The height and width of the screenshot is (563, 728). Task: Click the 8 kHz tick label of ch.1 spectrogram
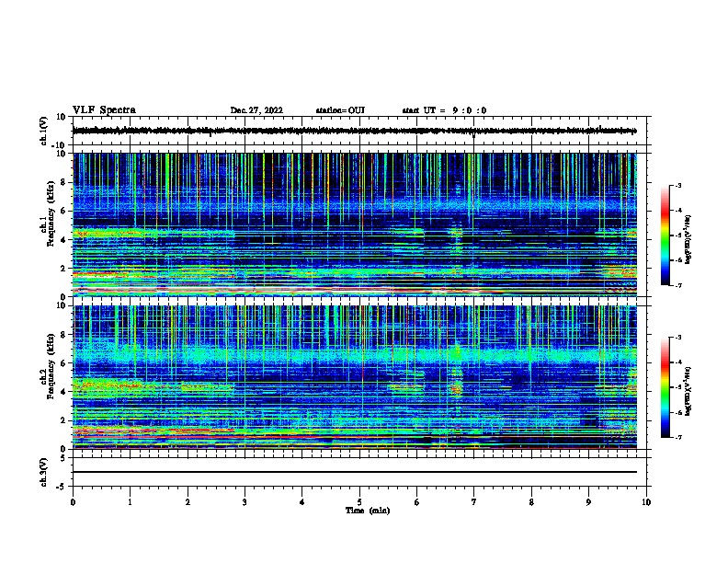[63, 182]
